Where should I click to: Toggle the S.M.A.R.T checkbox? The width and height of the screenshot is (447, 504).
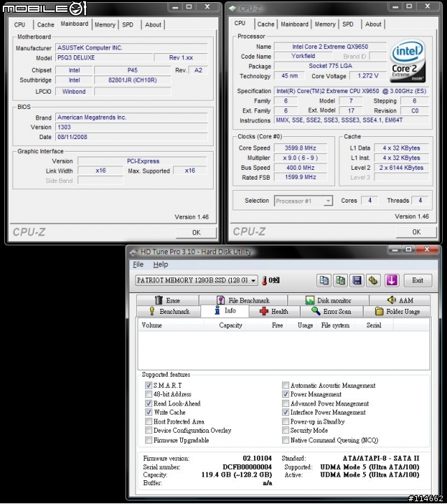click(148, 385)
